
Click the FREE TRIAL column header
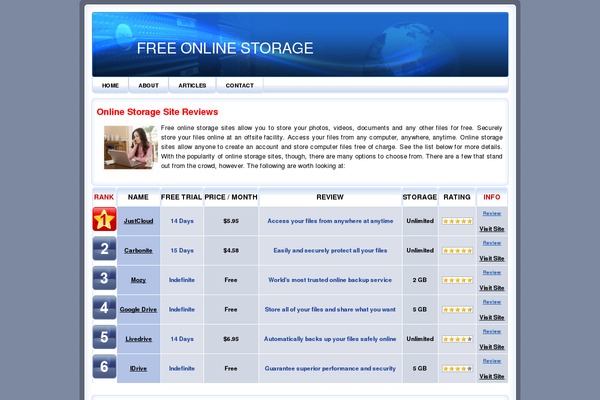(181, 197)
